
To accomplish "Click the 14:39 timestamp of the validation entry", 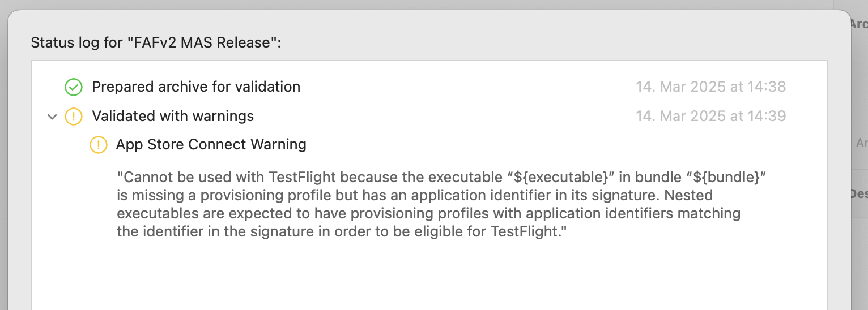I will coord(710,117).
